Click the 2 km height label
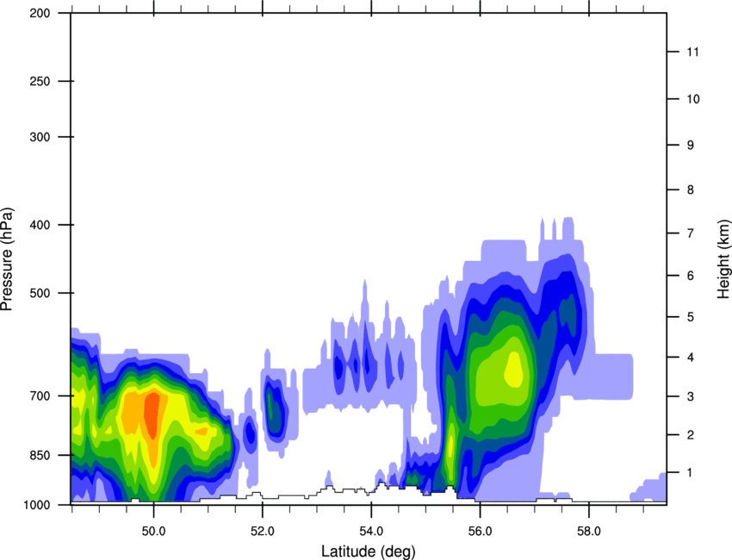This screenshot has width=732, height=560. pos(691,435)
